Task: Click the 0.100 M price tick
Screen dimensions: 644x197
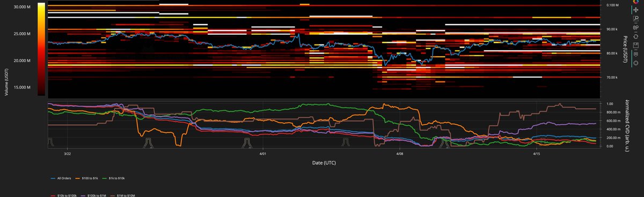Action: point(612,5)
